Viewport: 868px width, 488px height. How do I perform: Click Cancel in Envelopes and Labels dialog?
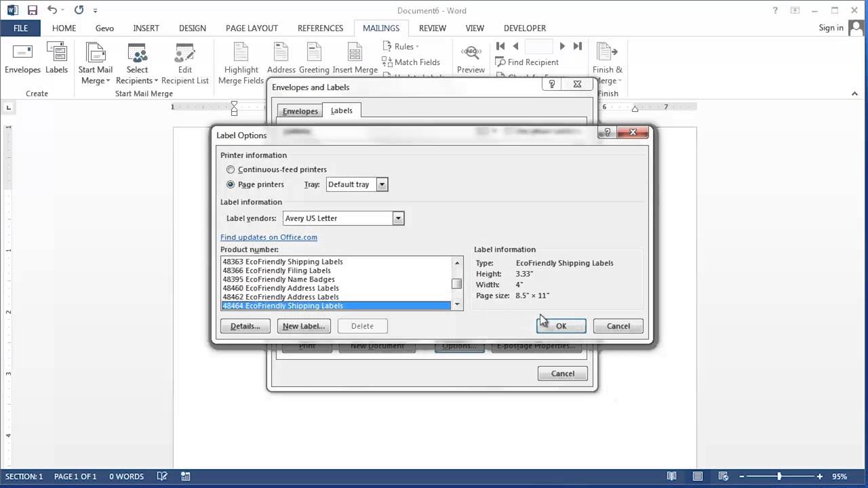[563, 373]
